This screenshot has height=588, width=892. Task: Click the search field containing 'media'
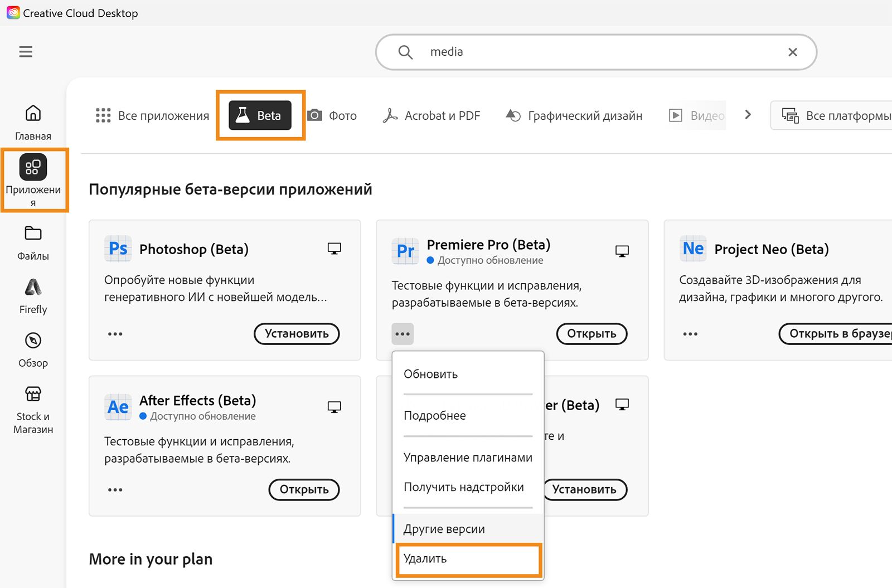(596, 52)
